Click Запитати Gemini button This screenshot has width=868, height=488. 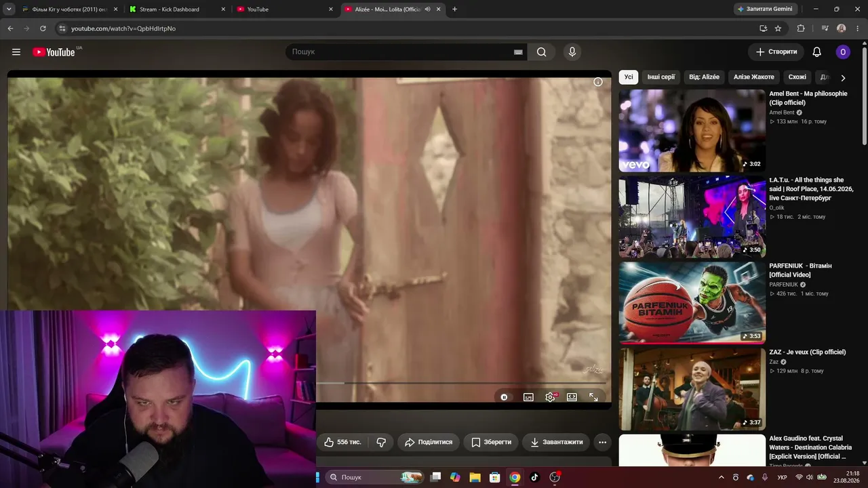[765, 9]
